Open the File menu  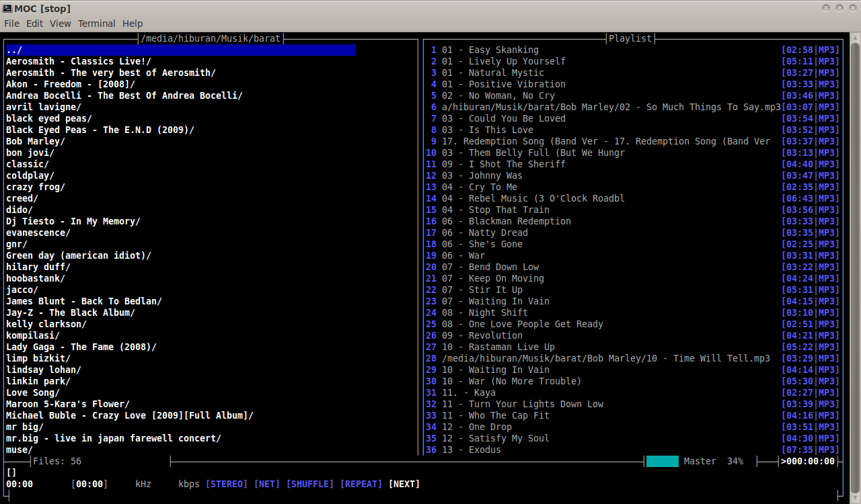point(11,23)
